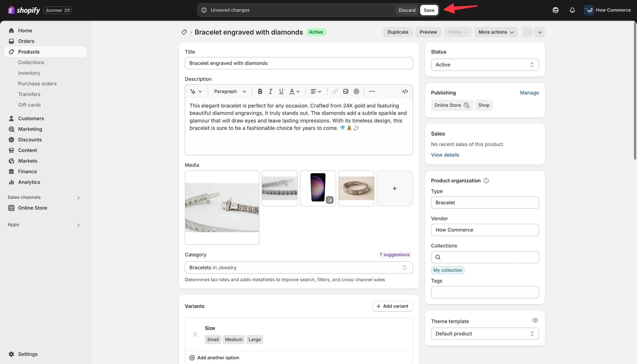The image size is (637, 364).
Task: Add new media with plus tile
Action: 395,189
